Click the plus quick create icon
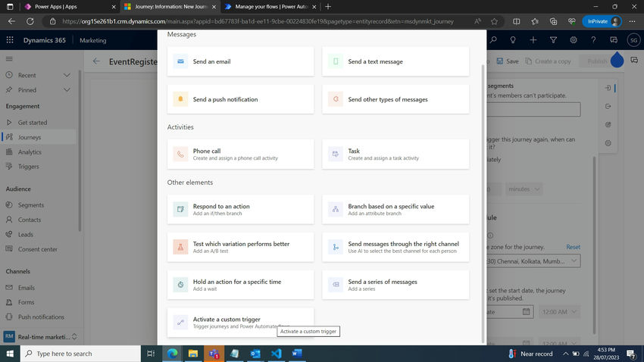The image size is (644, 362). click(x=533, y=40)
